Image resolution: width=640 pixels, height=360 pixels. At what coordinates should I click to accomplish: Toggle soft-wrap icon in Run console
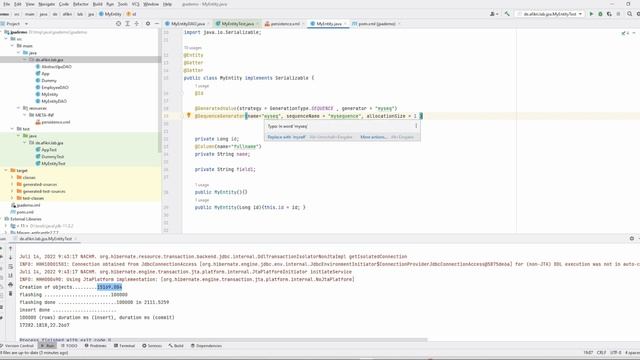tap(11, 267)
